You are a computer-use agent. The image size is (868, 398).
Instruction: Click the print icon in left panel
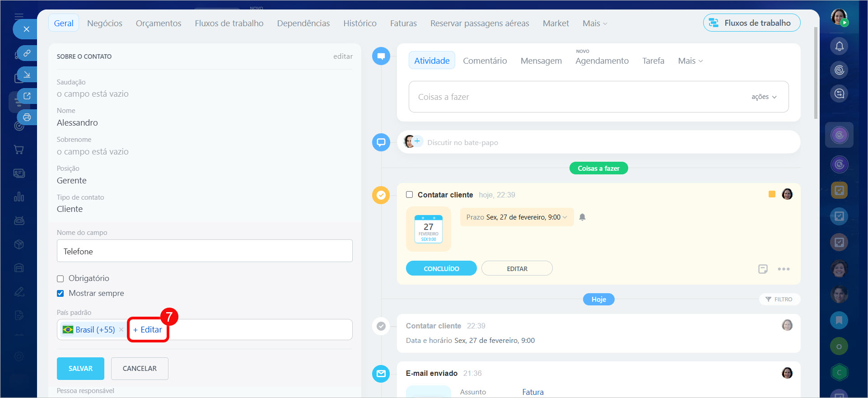(27, 117)
